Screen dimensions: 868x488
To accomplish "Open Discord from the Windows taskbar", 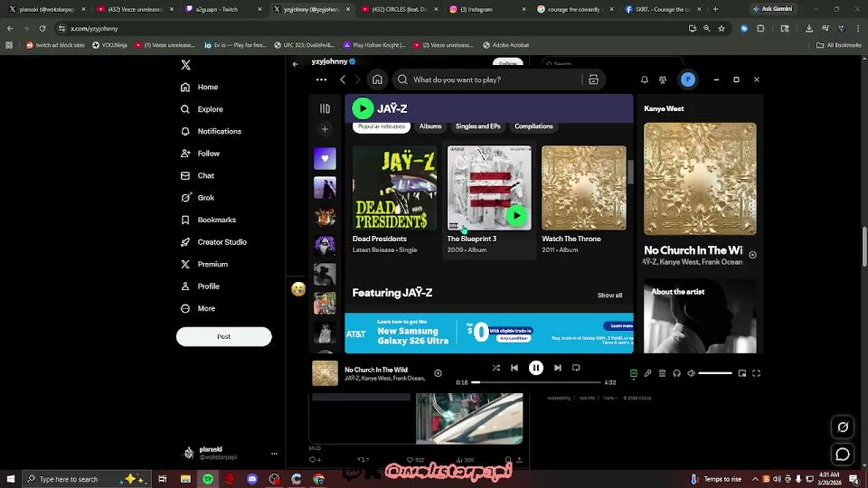I will tap(252, 479).
